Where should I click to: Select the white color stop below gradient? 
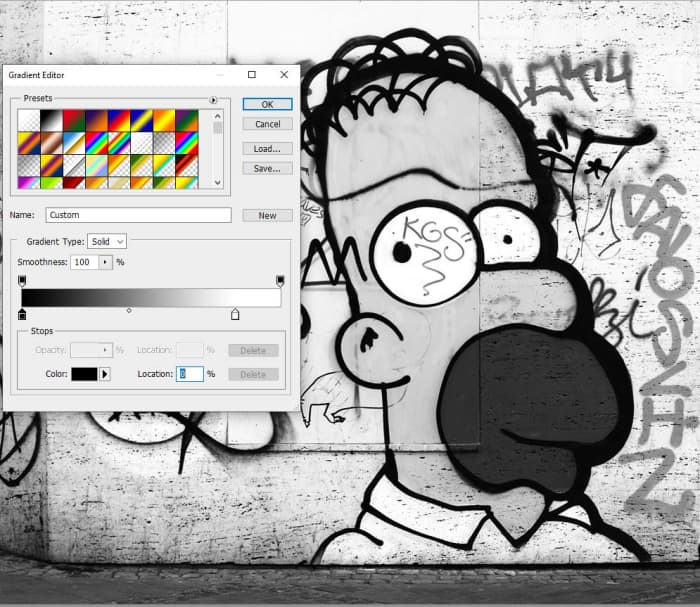pyautogui.click(x=235, y=314)
